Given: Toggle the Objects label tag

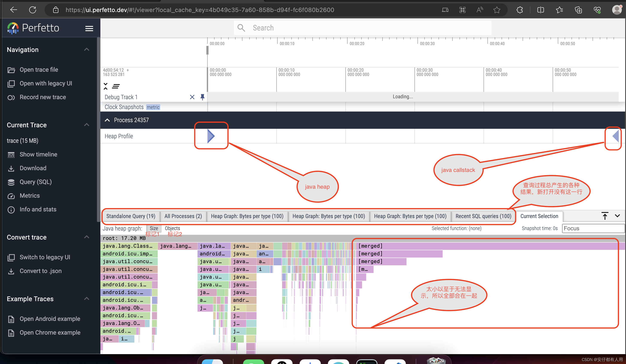Looking at the screenshot, I should pos(173,228).
